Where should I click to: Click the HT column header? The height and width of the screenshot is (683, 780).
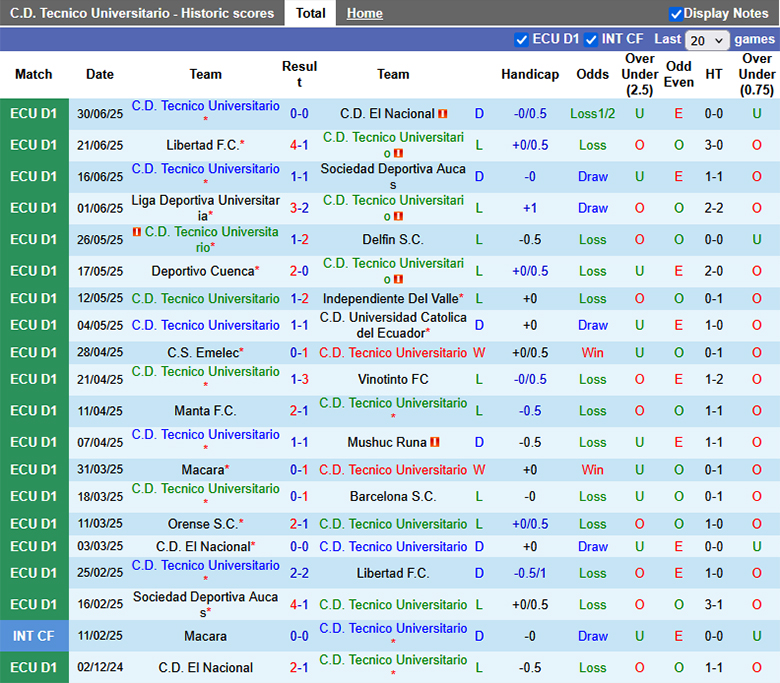coord(713,75)
